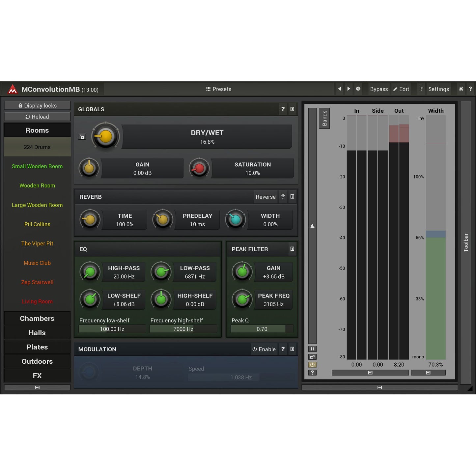Activate Reverse in the Reverb section
Image resolution: width=476 pixels, height=476 pixels.
click(266, 197)
